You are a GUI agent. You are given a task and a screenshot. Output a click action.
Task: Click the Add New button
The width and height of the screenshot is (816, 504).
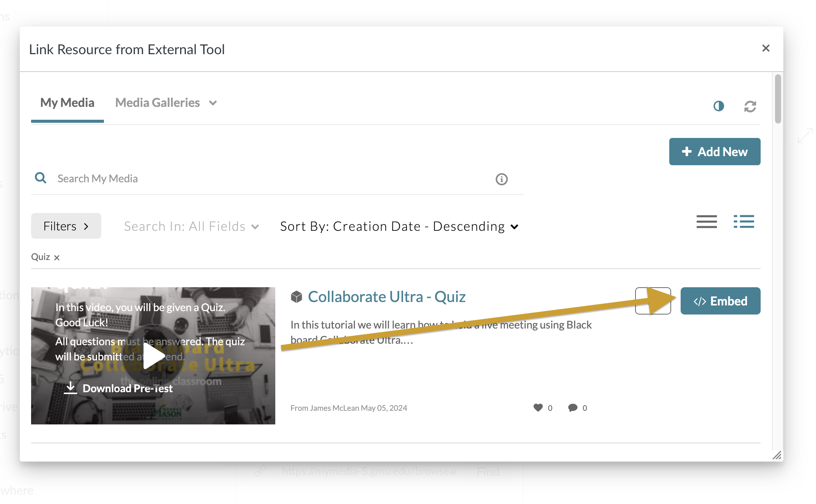(714, 152)
